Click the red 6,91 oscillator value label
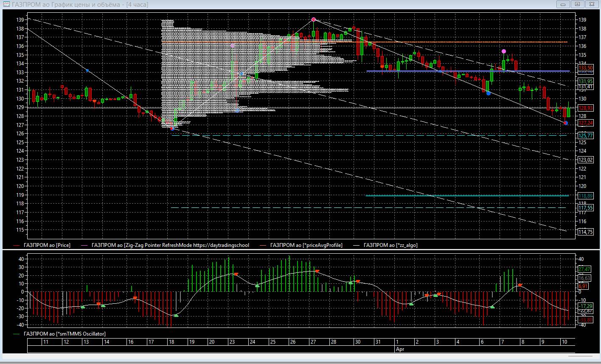 click(x=583, y=286)
